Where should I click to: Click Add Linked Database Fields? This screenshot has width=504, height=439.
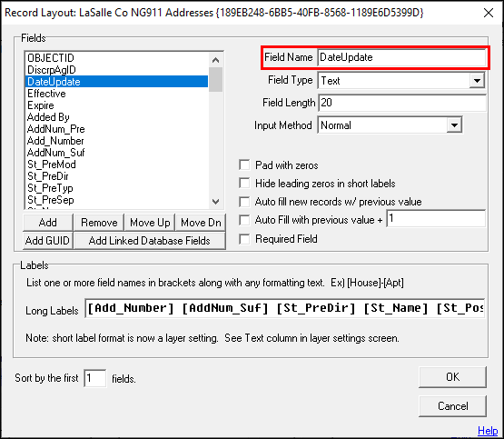tap(150, 241)
